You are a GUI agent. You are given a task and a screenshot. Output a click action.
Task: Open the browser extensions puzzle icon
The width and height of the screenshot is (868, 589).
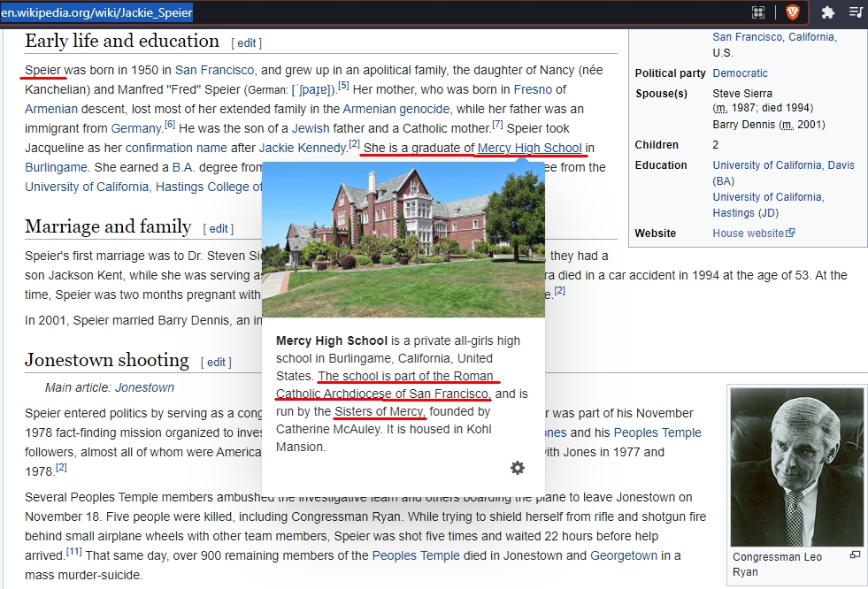click(827, 12)
